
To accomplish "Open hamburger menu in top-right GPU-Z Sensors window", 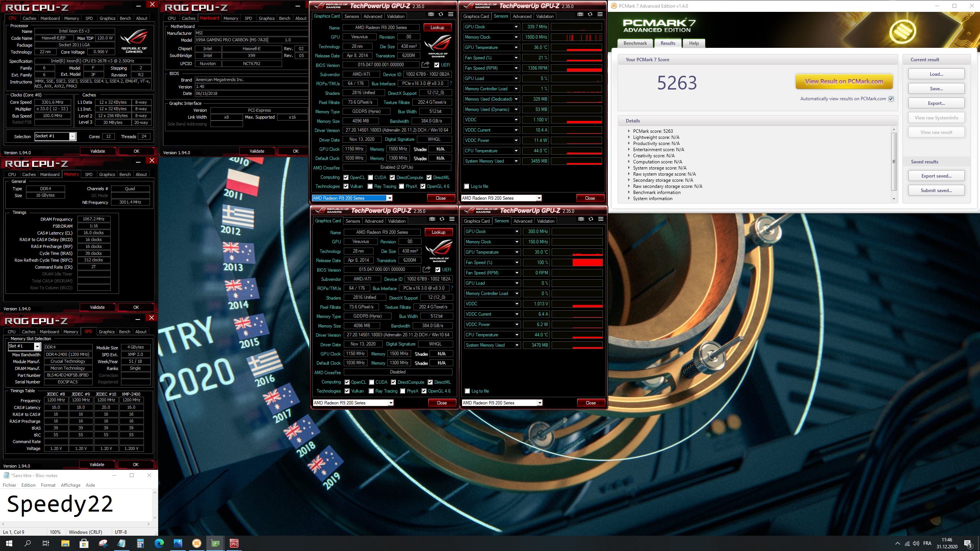I will click(600, 15).
